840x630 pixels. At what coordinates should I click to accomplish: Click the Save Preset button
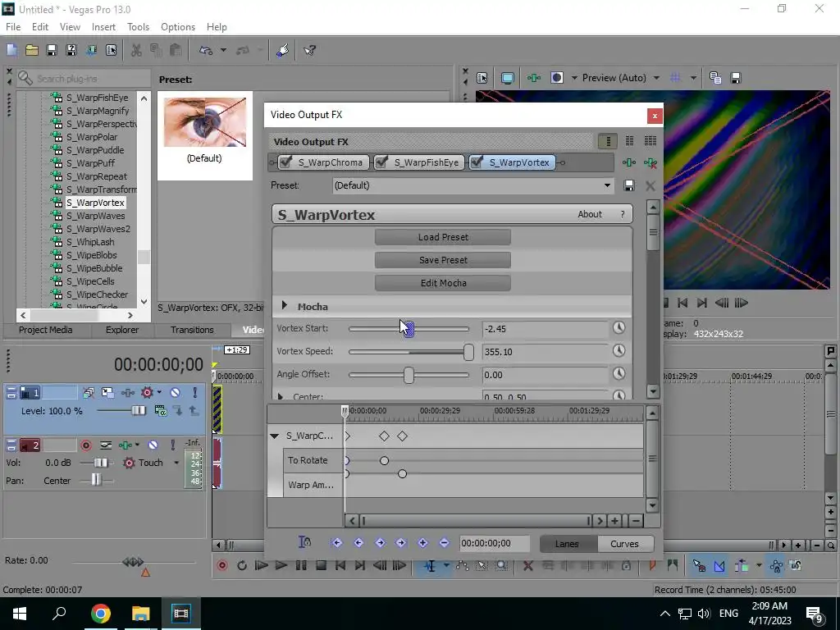pos(443,260)
